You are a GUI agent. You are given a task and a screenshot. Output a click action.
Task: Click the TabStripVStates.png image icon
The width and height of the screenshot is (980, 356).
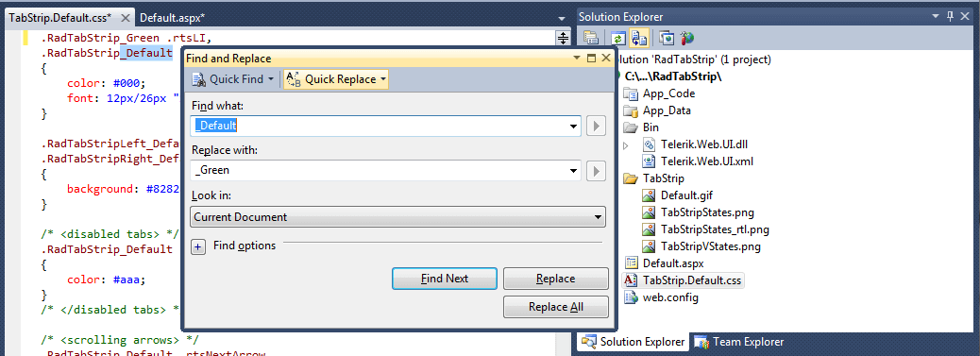pyautogui.click(x=650, y=246)
